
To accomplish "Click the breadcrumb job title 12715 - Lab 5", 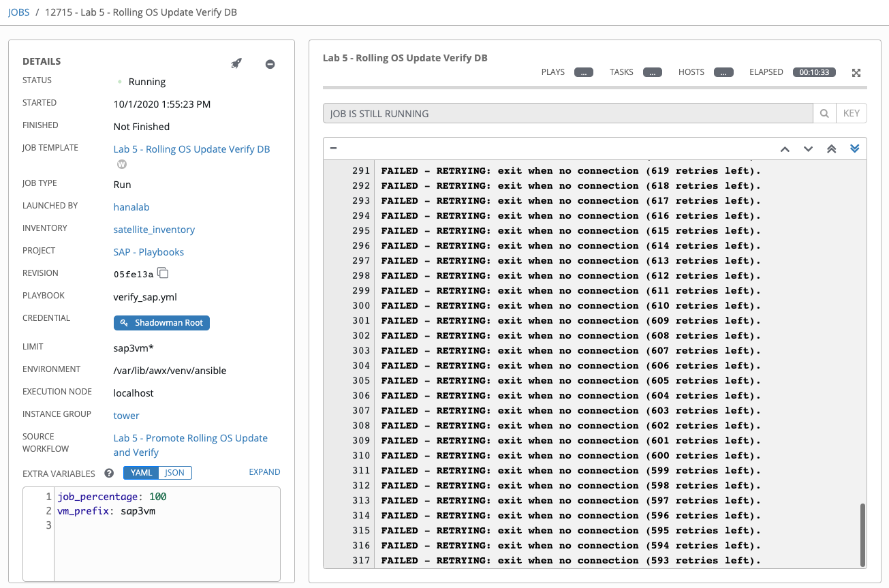I will click(141, 12).
